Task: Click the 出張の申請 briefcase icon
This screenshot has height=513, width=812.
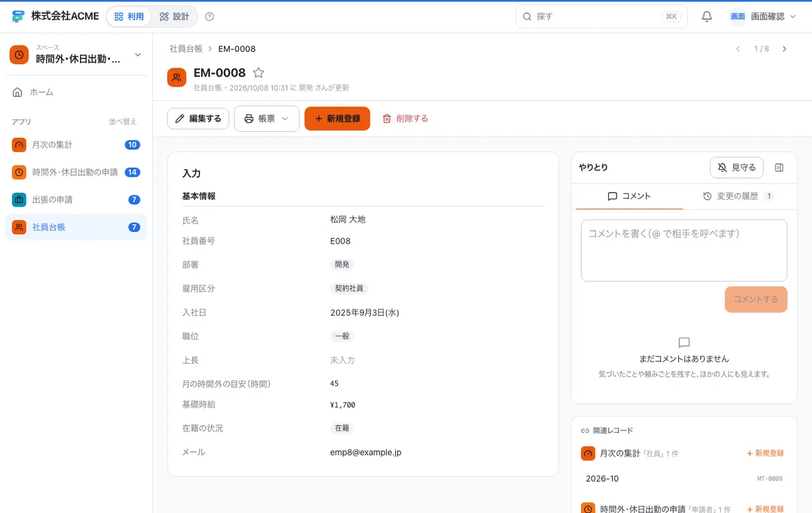Action: click(19, 200)
